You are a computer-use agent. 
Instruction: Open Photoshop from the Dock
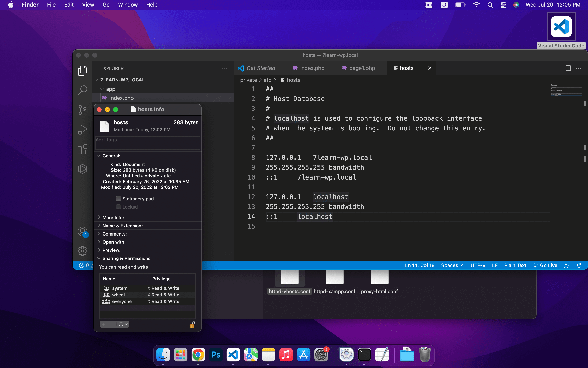click(x=216, y=355)
